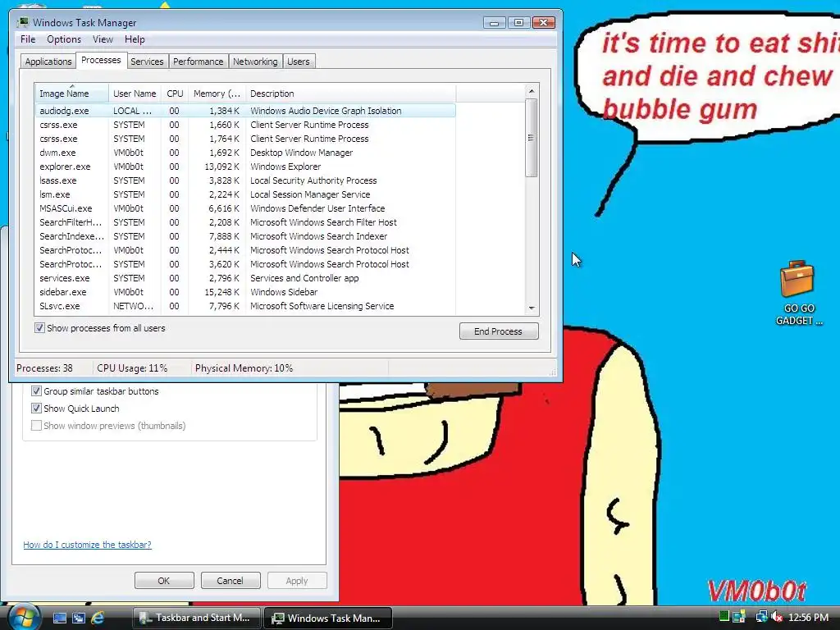Switch to the Networking tab

255,62
